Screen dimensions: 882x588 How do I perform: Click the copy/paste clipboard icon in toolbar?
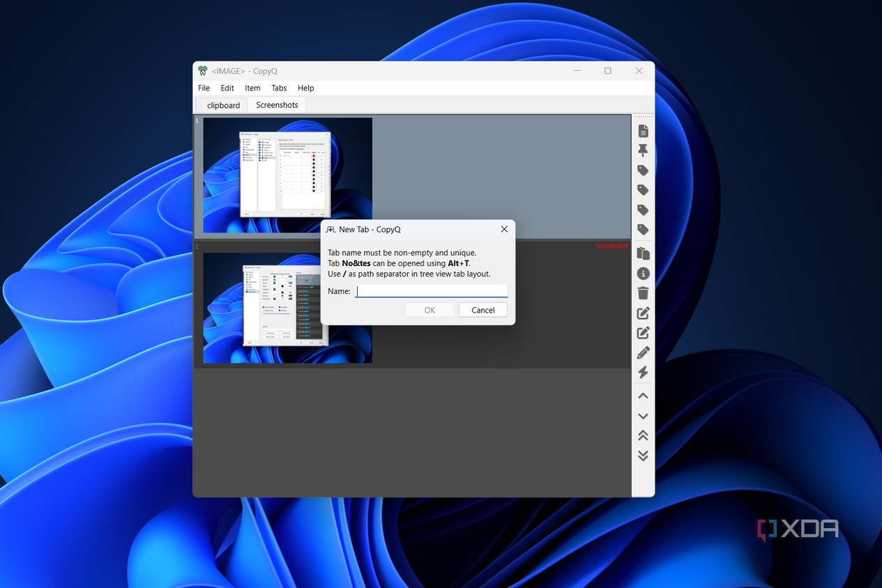click(x=643, y=254)
